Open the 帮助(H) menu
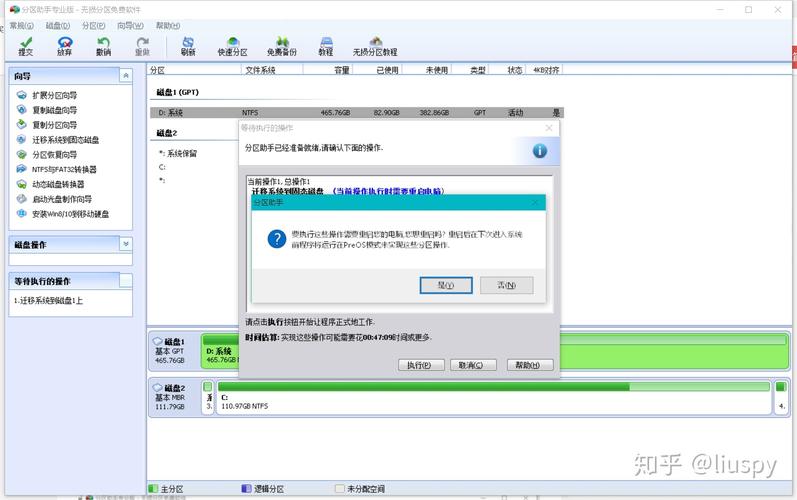Image resolution: width=797 pixels, height=500 pixels. tap(168, 25)
